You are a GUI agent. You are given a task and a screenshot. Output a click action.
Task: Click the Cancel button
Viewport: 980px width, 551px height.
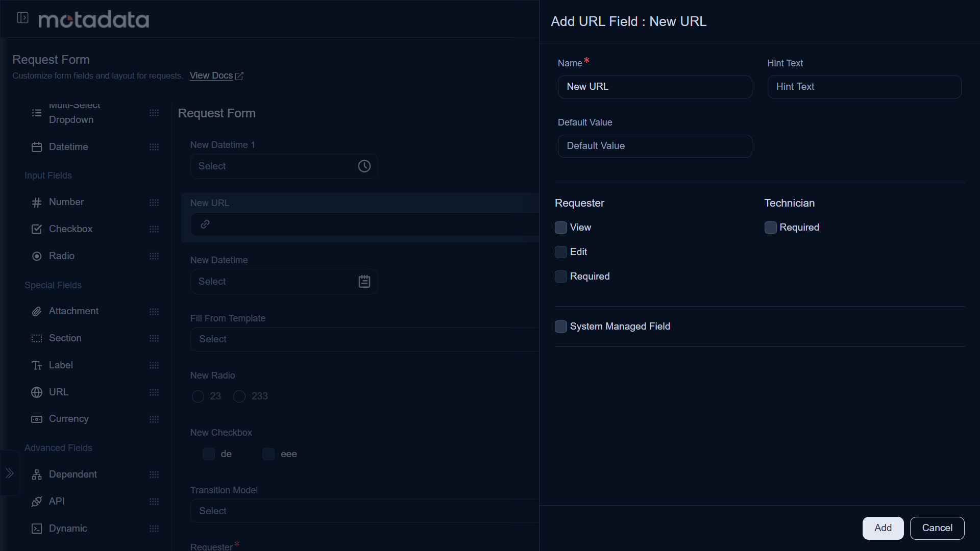click(x=937, y=528)
